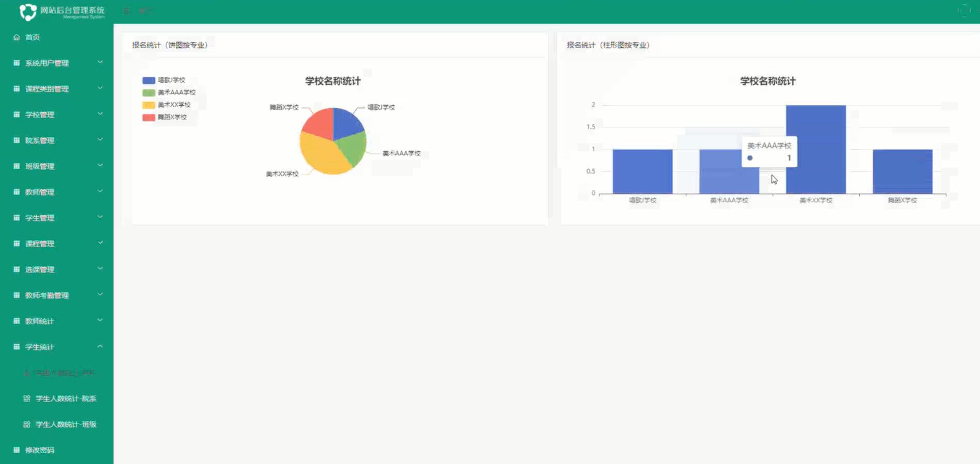The height and width of the screenshot is (464, 980).
Task: Click the 唱歌U学校 bar in bar chart
Action: 642,171
